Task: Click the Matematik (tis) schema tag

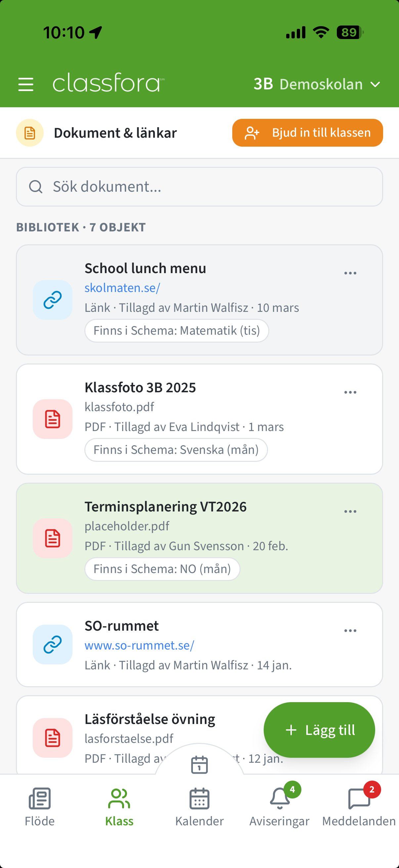Action: coord(176,331)
